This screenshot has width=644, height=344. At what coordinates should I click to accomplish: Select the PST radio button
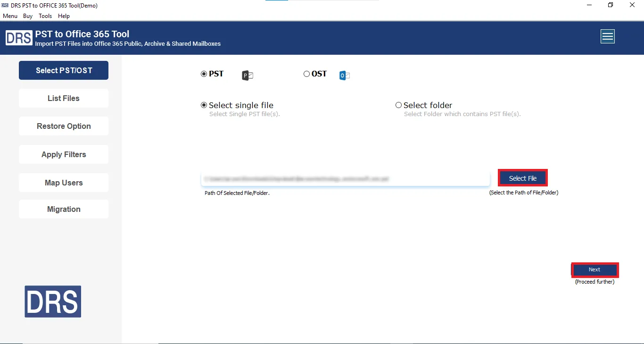[204, 74]
